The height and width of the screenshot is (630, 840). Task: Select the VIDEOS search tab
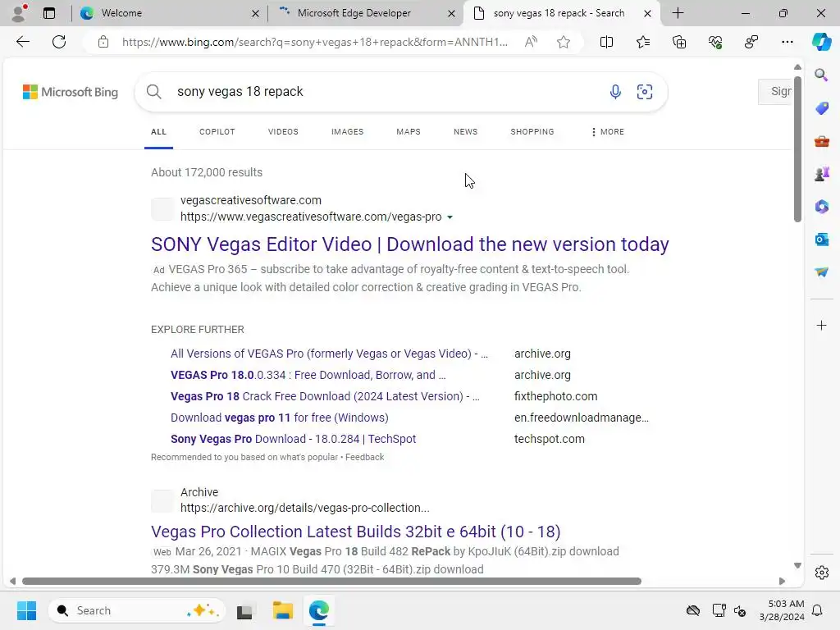pos(283,132)
